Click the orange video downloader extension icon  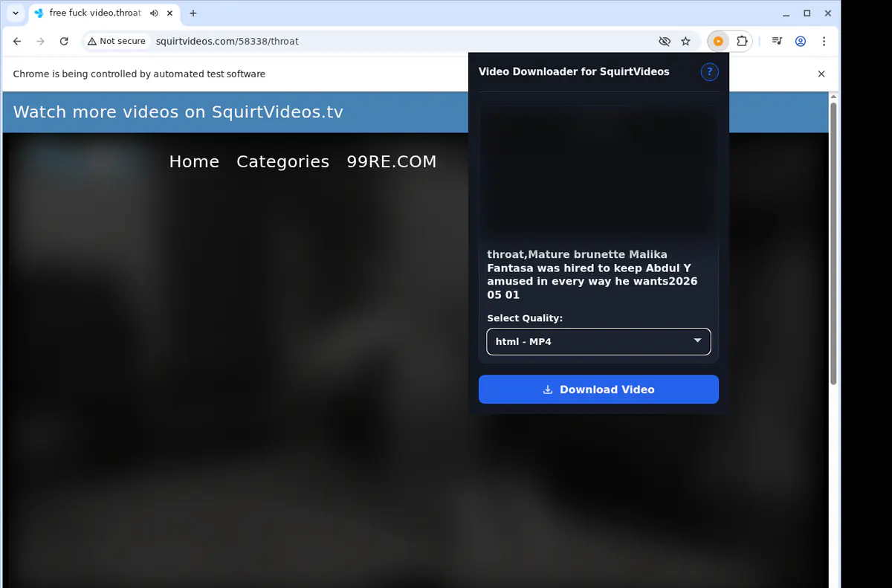[718, 42]
